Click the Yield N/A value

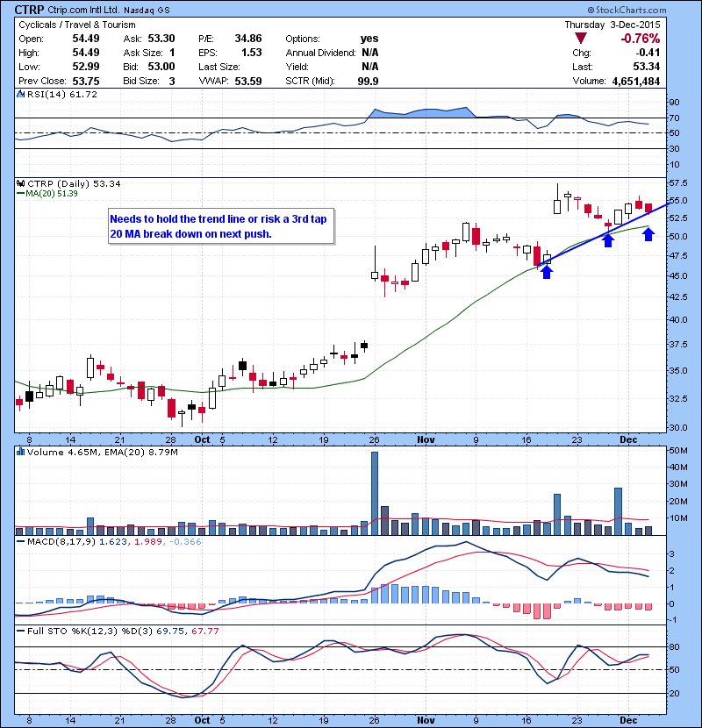369,67
